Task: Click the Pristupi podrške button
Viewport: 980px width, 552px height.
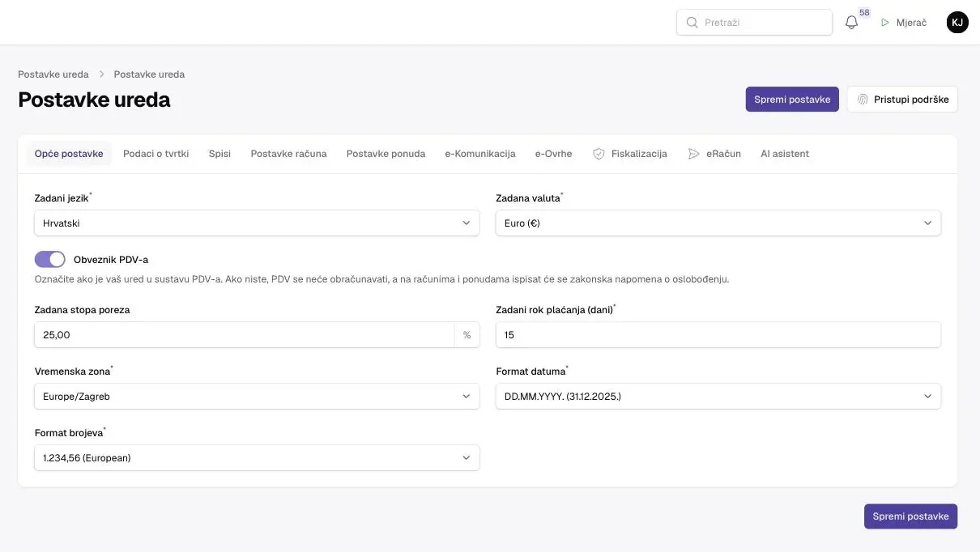Action: [x=902, y=100]
